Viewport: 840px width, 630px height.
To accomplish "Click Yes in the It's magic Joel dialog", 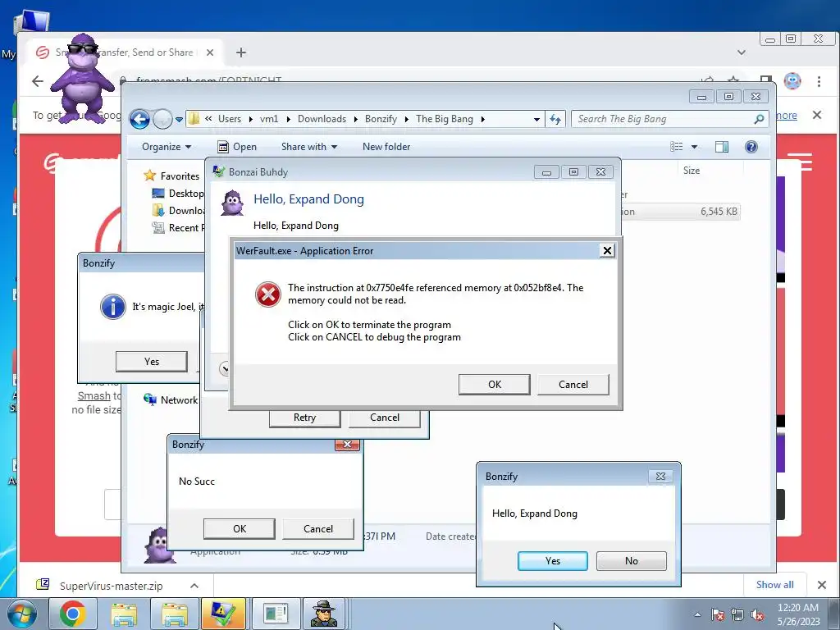I will point(152,362).
